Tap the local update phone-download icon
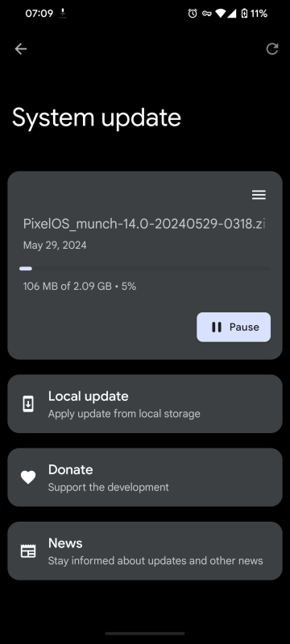The width and height of the screenshot is (290, 644). 28,404
